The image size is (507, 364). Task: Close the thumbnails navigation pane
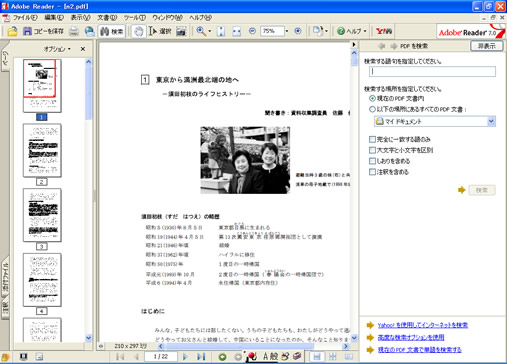point(83,49)
